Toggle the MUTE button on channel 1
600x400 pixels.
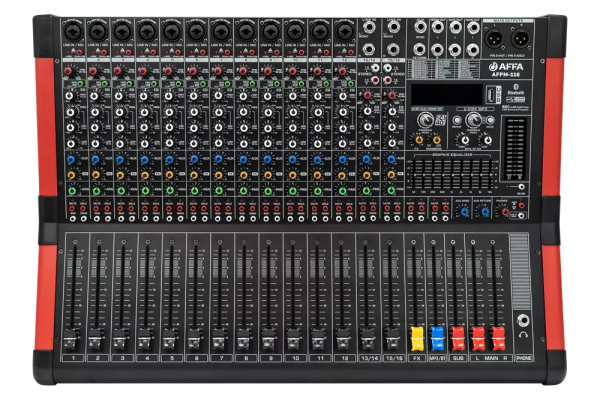[72, 208]
